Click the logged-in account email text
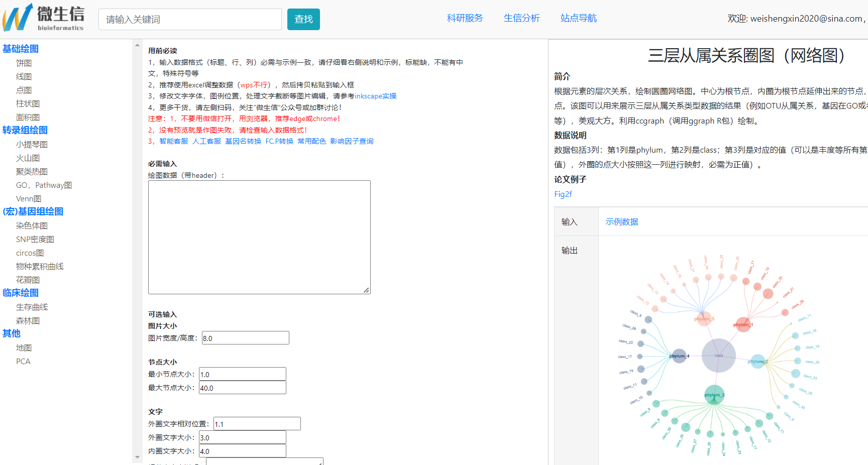 806,19
